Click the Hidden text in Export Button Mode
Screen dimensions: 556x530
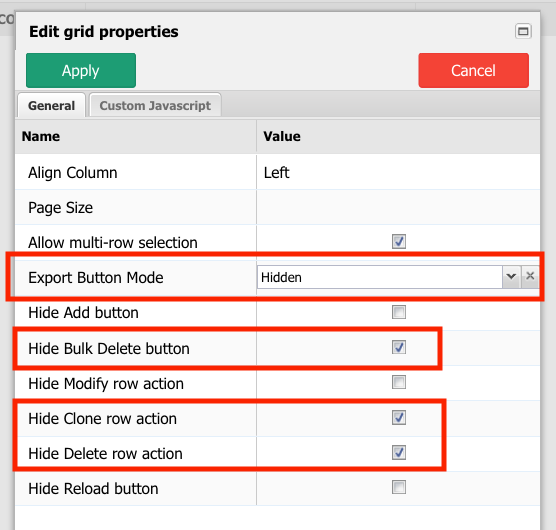pos(281,277)
